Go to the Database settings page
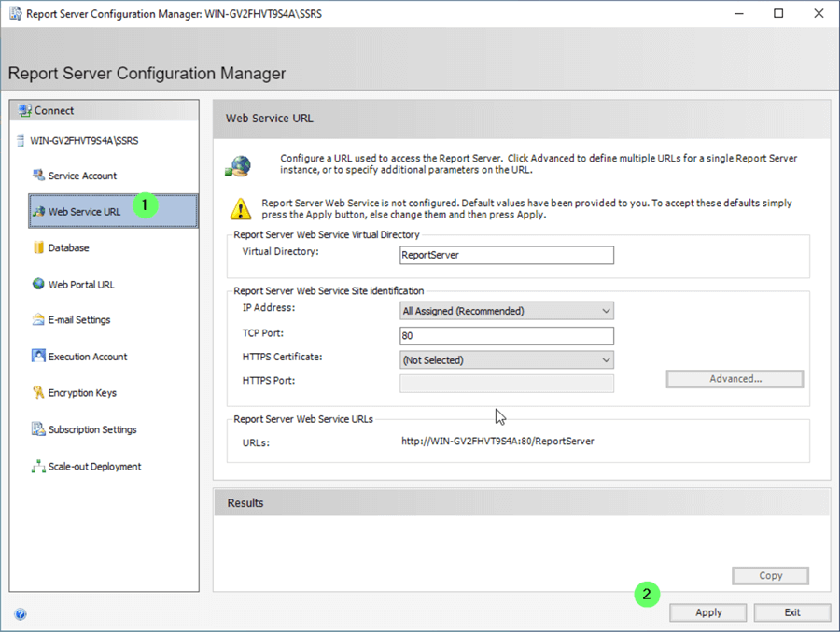This screenshot has width=840, height=632. click(69, 248)
